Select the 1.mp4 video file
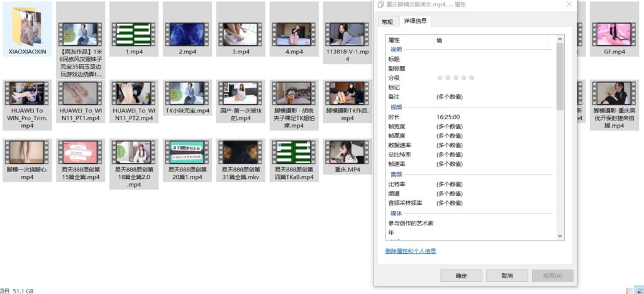644x294 pixels. [133, 34]
